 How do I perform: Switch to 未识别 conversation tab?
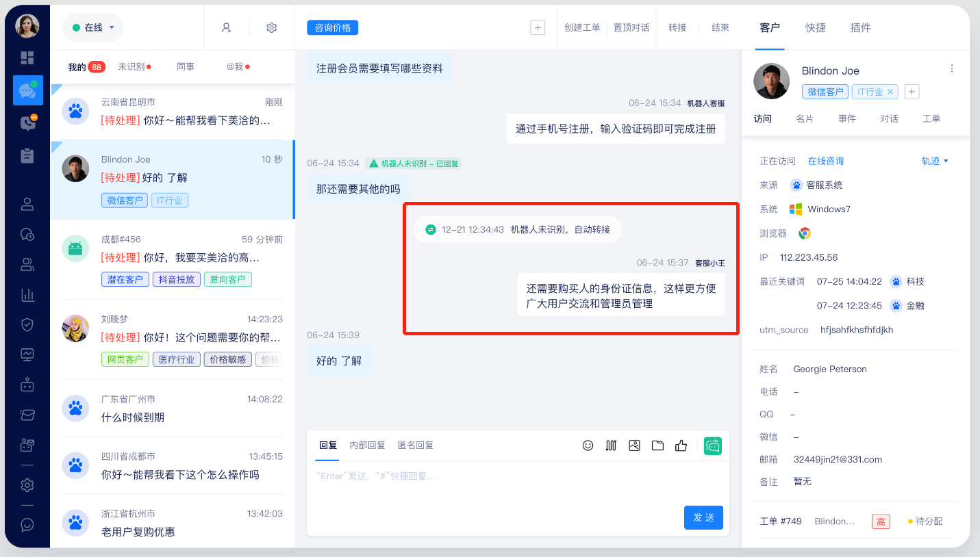tap(131, 67)
